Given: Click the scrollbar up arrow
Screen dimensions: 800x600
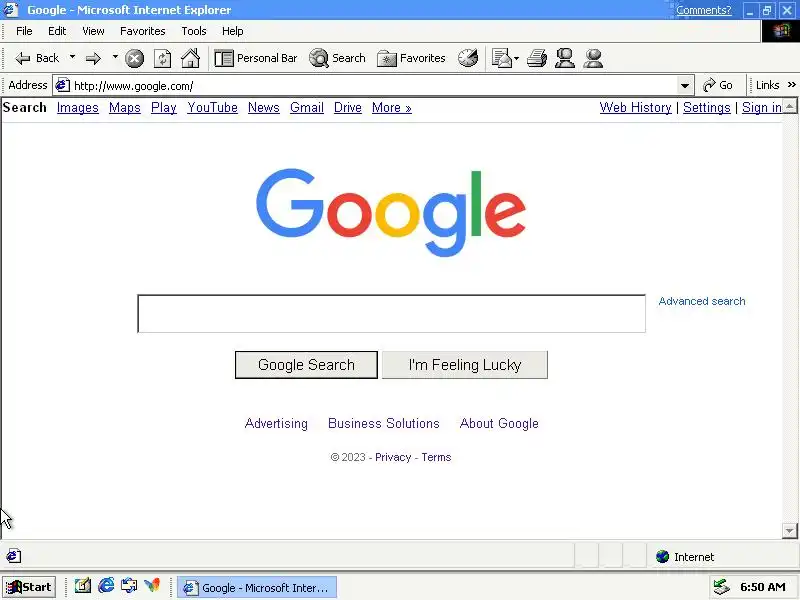Looking at the screenshot, I should [x=789, y=106].
